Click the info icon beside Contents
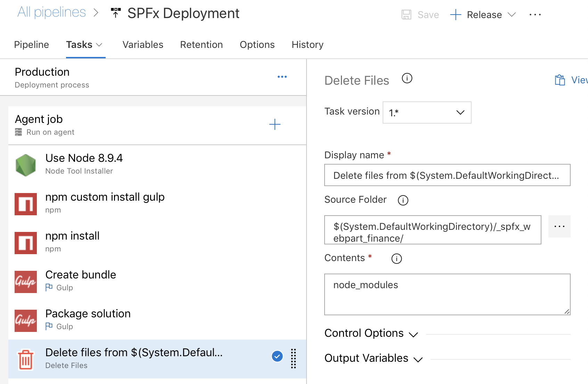Viewport: 588px width, 384px height. pyautogui.click(x=396, y=258)
